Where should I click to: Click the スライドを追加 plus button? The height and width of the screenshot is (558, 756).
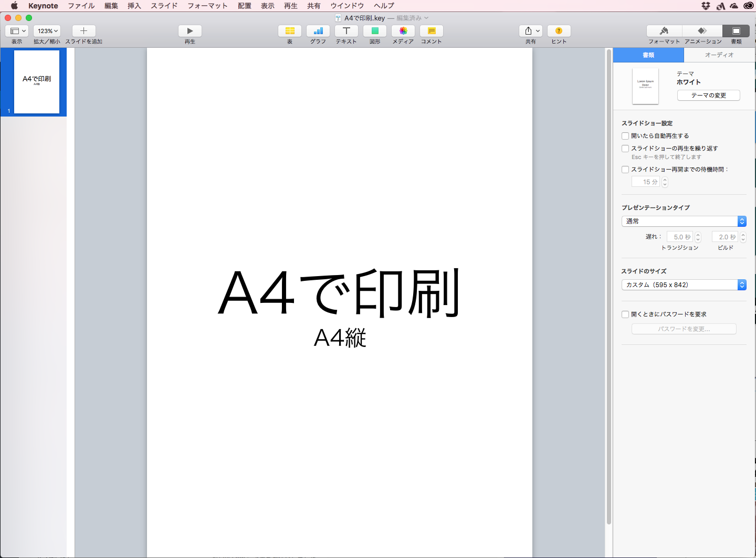[x=83, y=31]
